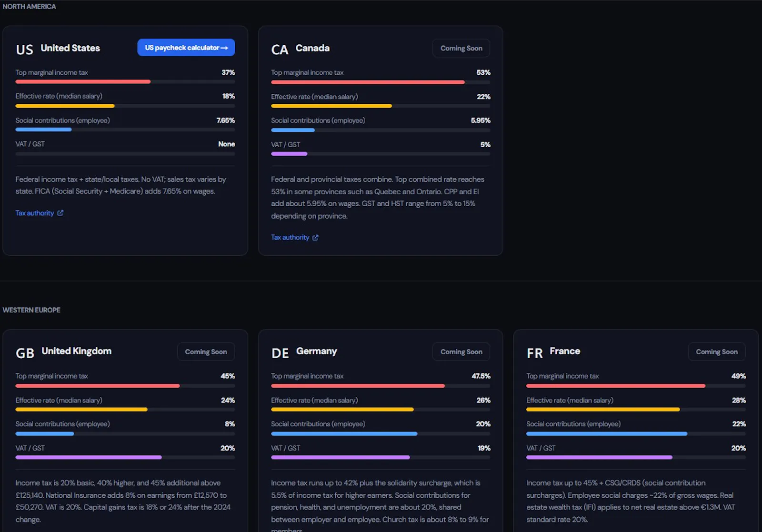This screenshot has height=532, width=762.
Task: Select the NORTH AMERICA section heading
Action: (x=29, y=7)
